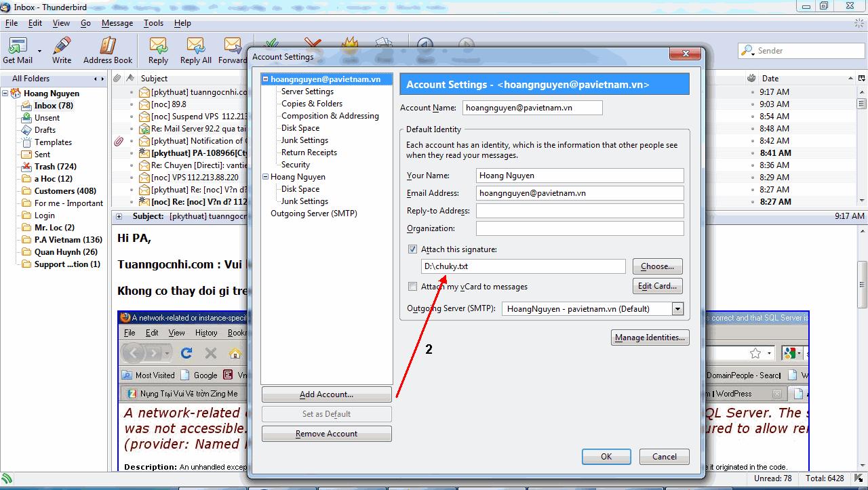Open the Outgoing Server (SMTP) dropdown

(677, 309)
